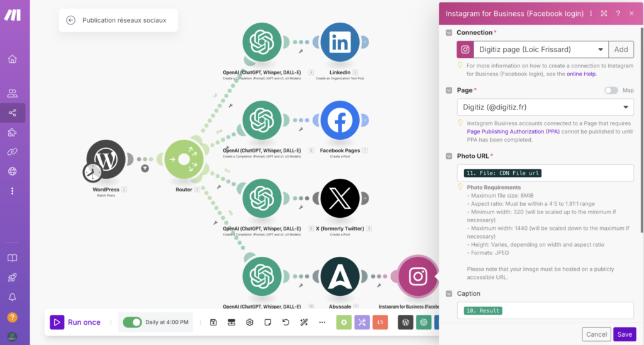Toggle the Page field checkbox

[449, 91]
